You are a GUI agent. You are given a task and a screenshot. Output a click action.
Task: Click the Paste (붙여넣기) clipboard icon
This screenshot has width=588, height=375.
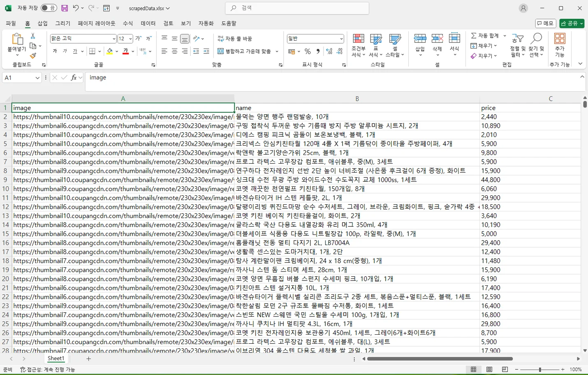coord(17,39)
